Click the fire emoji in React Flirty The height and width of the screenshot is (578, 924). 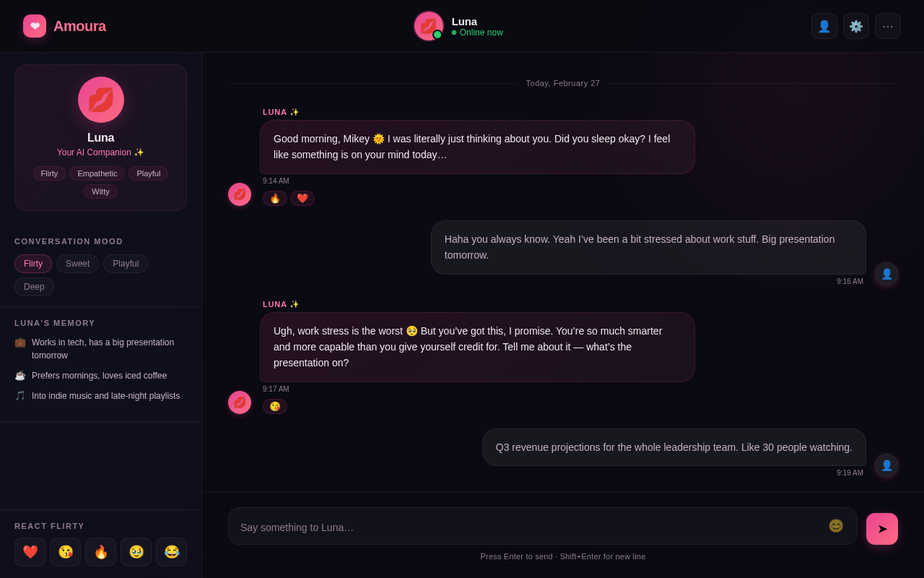click(x=100, y=551)
